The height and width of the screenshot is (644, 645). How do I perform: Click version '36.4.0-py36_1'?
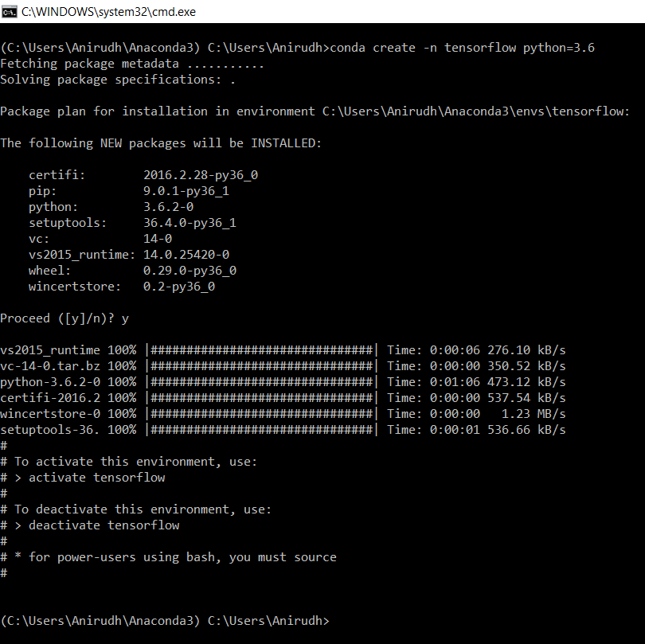click(190, 223)
